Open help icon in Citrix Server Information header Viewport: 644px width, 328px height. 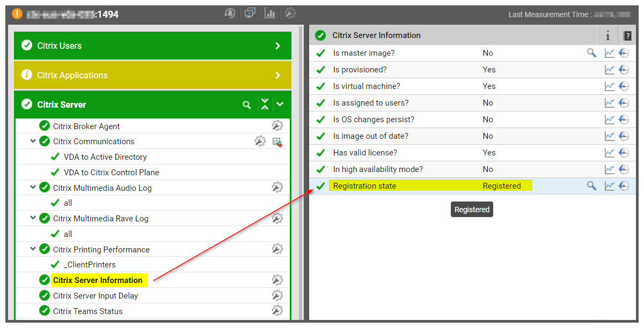point(627,36)
